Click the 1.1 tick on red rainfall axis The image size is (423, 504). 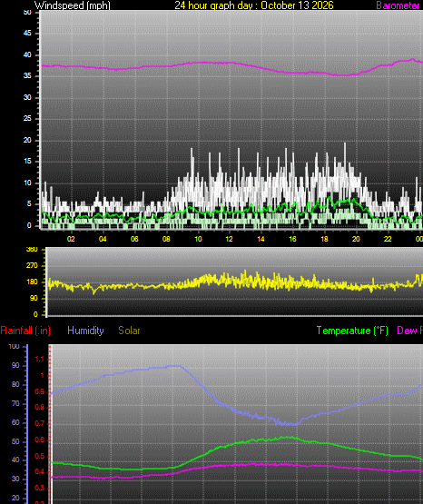point(40,359)
